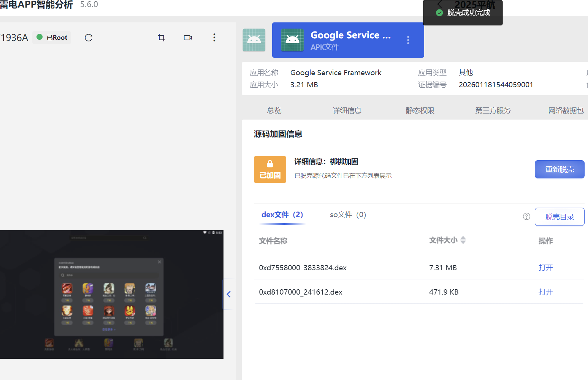Open the 0xd7558000_3833824.dex file via 打开

coord(546,268)
